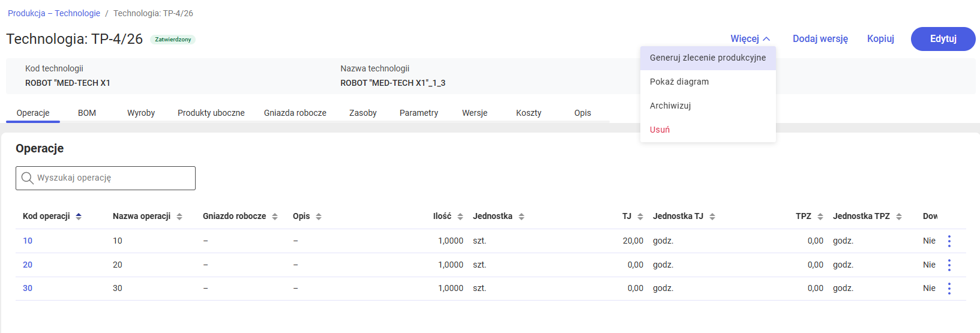
Task: Focus the Wyszukaj operację search field
Action: (106, 178)
